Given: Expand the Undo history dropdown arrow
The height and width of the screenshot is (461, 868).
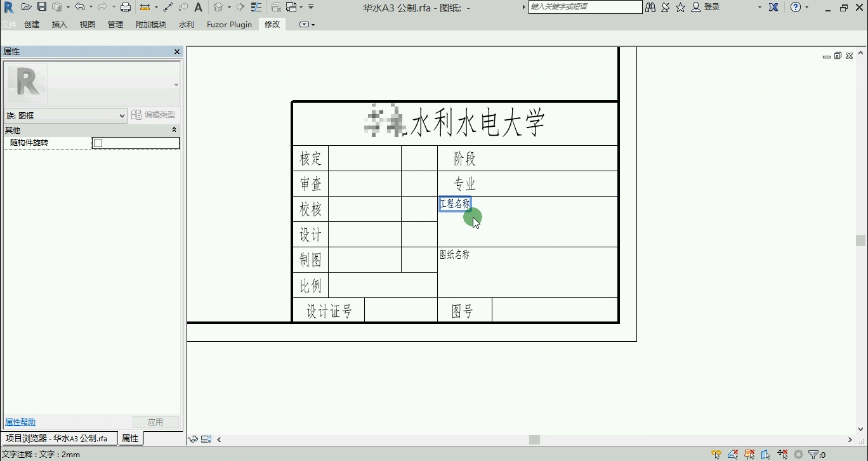Looking at the screenshot, I should (91, 7).
